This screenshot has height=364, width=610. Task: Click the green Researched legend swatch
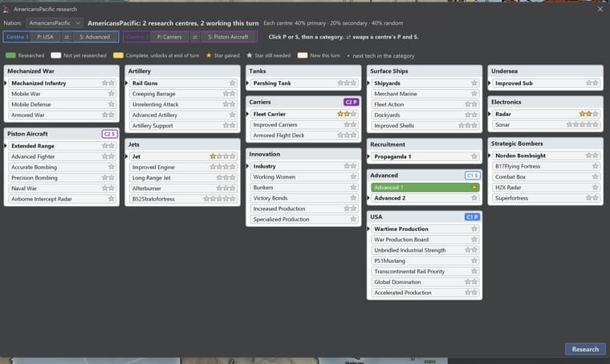pos(11,55)
